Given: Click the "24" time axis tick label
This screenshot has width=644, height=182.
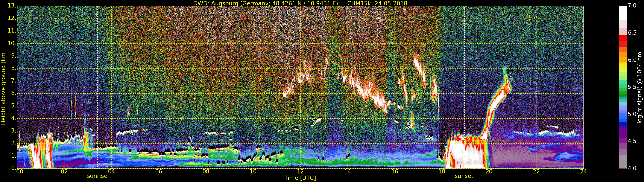Looking at the screenshot, I should (583, 172).
